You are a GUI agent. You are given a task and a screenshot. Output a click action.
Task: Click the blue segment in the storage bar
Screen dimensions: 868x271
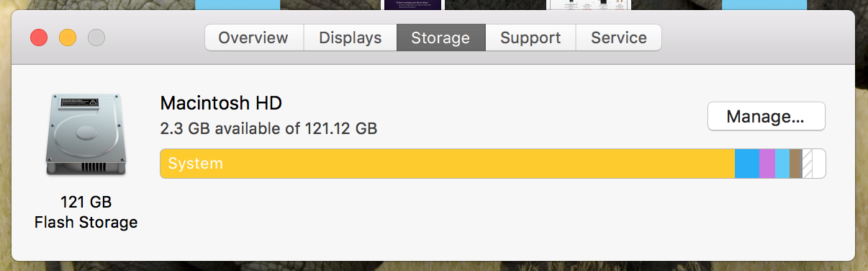(x=747, y=164)
